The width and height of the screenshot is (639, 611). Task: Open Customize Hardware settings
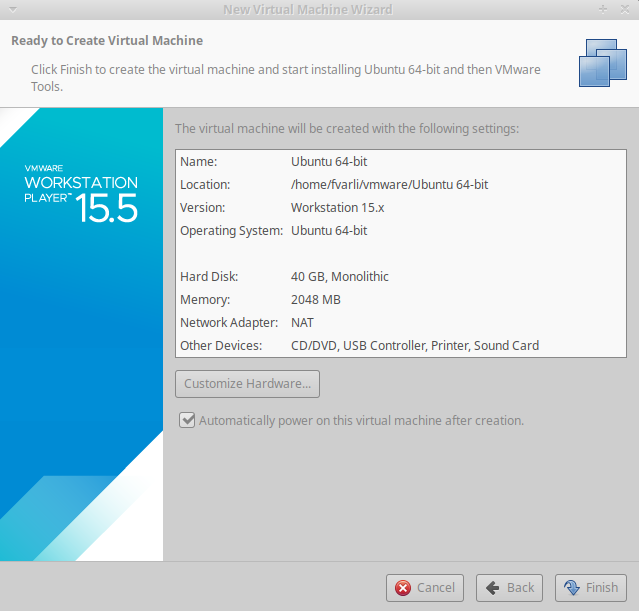[247, 384]
